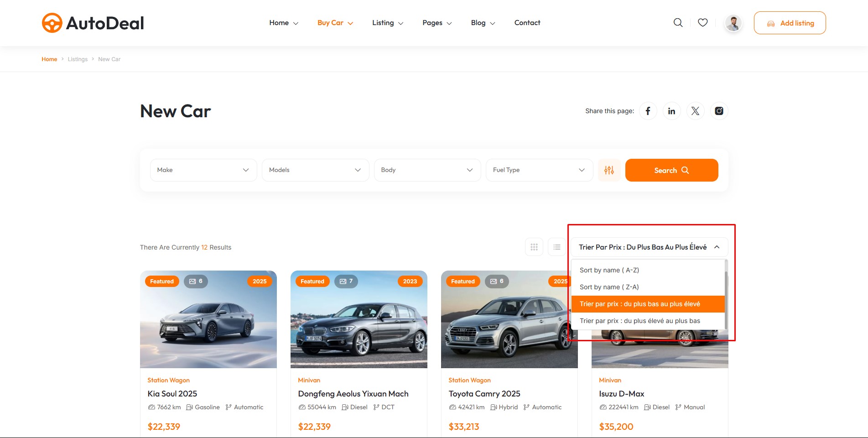Expand the Buy Car menu
This screenshot has width=868, height=438.
335,23
